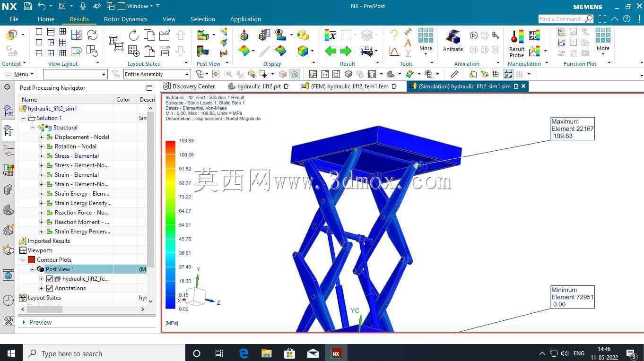Select Post View 1 in navigator
644x361 pixels.
coord(60,269)
